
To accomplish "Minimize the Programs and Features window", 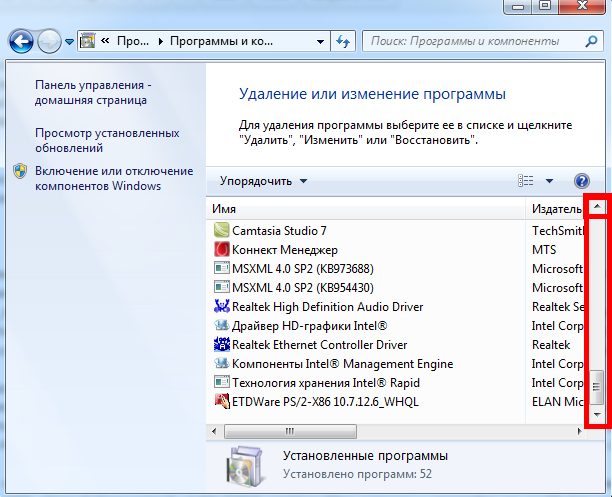I will coord(518,6).
